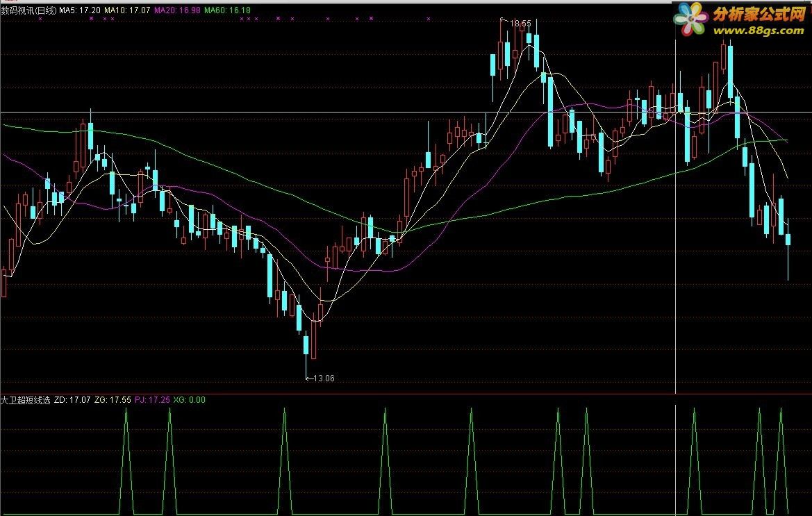Click the 18.55 high price label

[x=520, y=24]
